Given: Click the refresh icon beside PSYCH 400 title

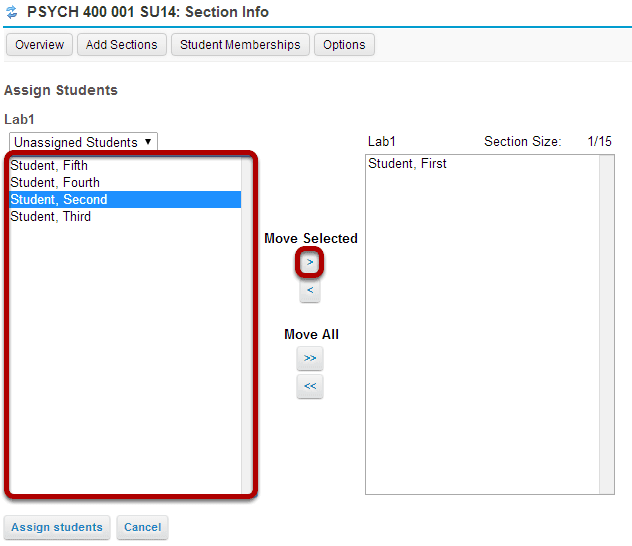Looking at the screenshot, I should 12,12.
